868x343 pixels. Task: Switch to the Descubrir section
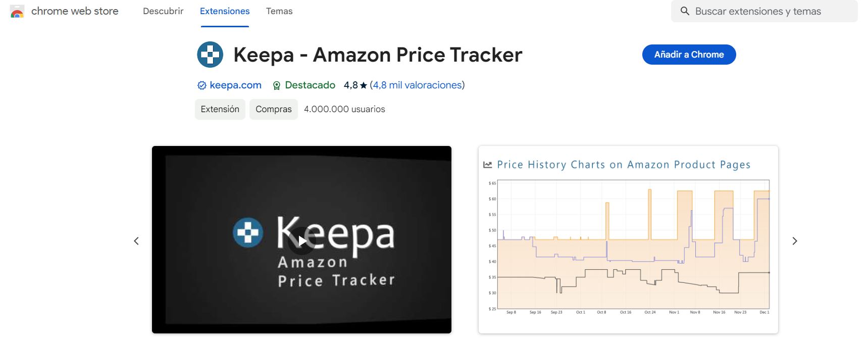(x=163, y=11)
